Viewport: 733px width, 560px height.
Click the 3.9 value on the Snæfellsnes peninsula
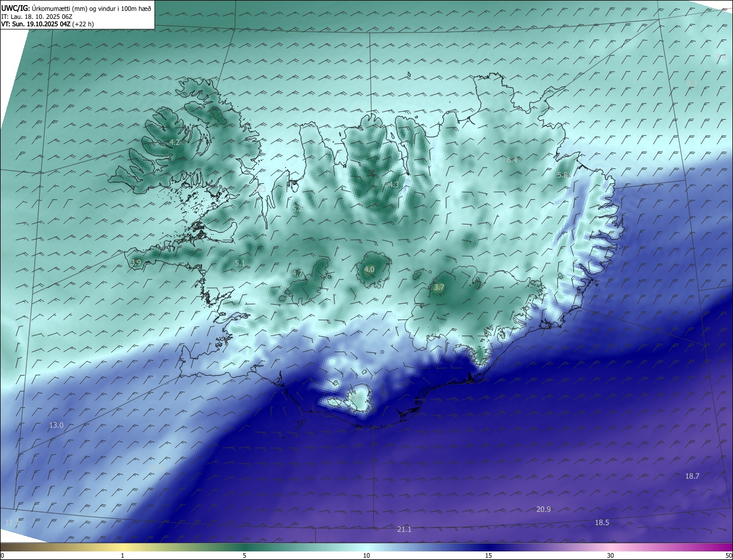tap(136, 262)
